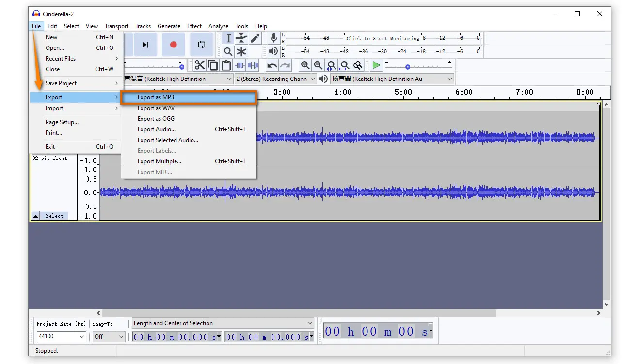
Task: Select the Selection (I-beam) tool
Action: tap(228, 38)
